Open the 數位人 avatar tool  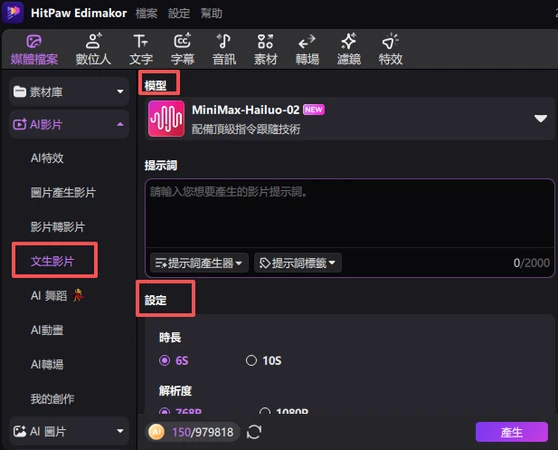click(93, 50)
